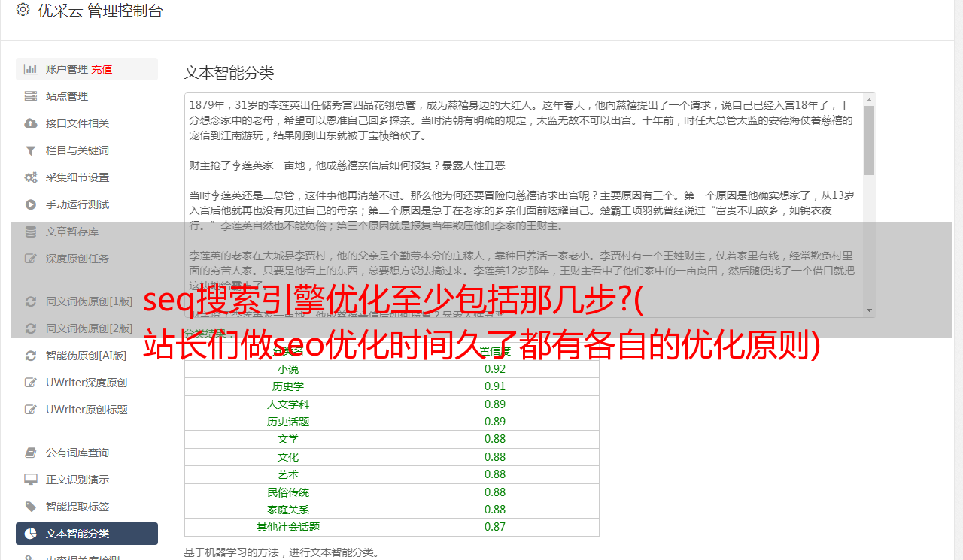Click the book icon for 公有词库查询
The width and height of the screenshot is (963, 560).
coord(31,453)
